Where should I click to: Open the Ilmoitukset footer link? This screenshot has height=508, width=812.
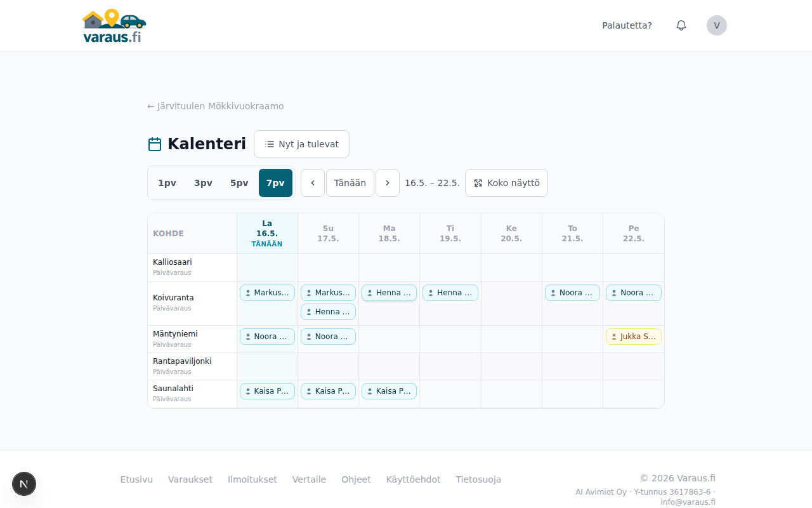point(252,479)
